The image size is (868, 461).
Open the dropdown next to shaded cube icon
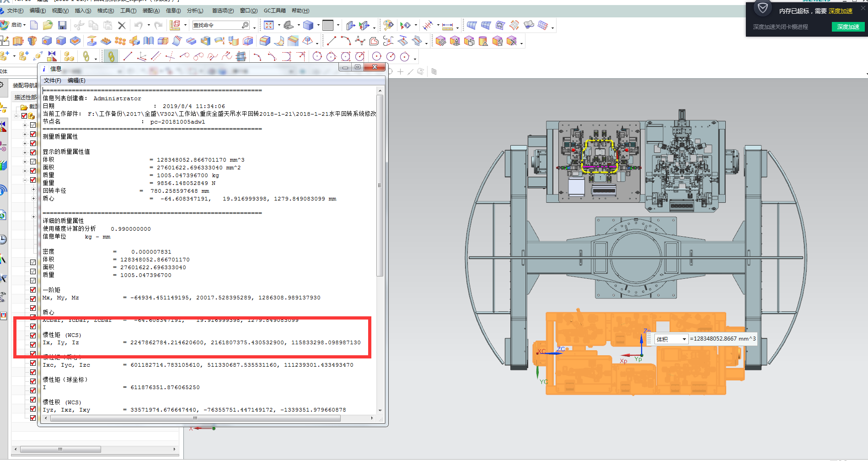318,25
